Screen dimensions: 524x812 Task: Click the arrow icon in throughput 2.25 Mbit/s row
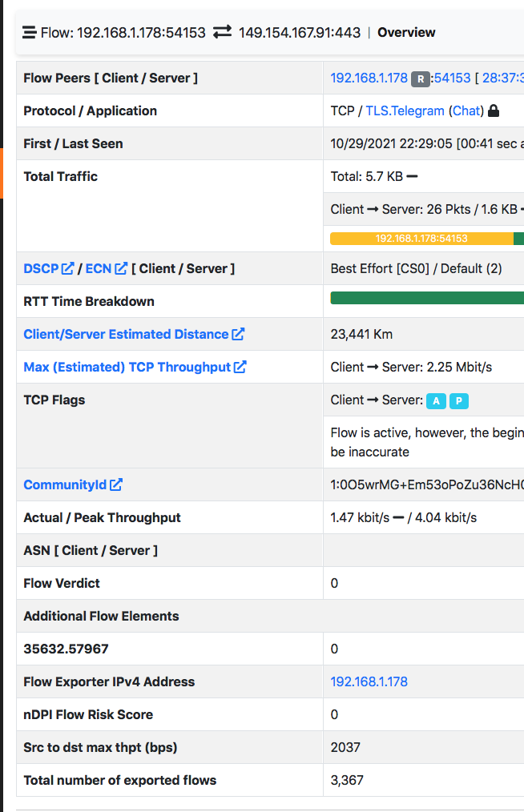[x=373, y=367]
